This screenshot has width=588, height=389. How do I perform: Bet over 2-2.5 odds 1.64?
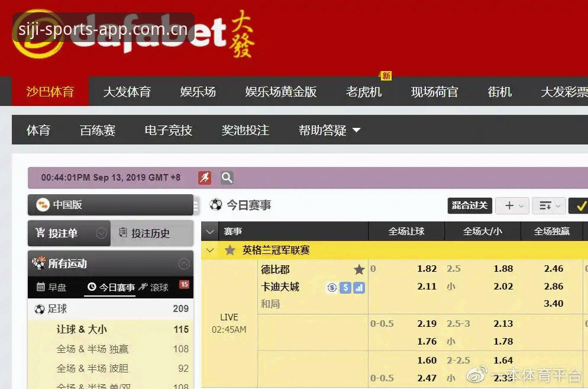[503, 361]
